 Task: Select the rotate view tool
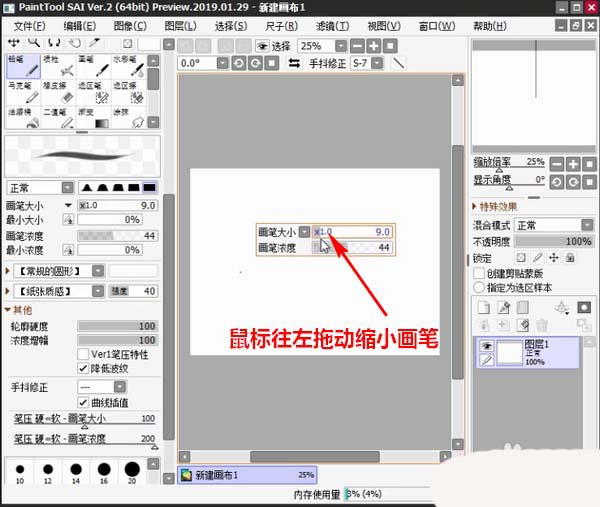(x=54, y=43)
